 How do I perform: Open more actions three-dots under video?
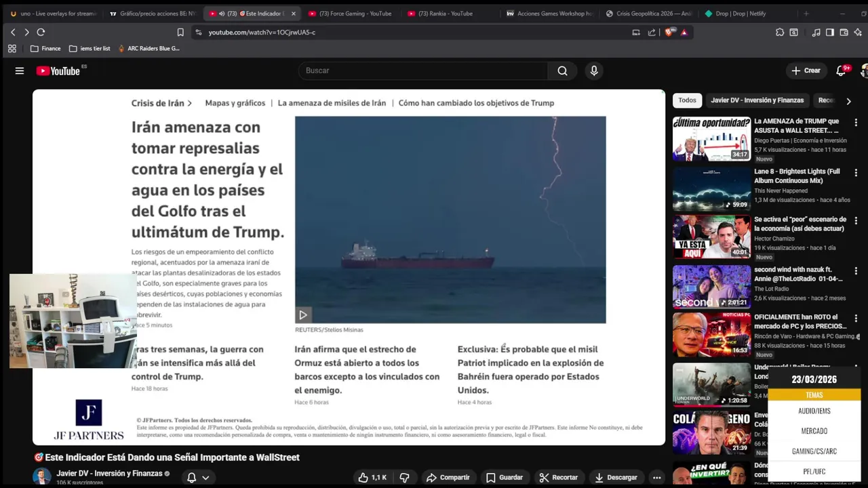(656, 477)
